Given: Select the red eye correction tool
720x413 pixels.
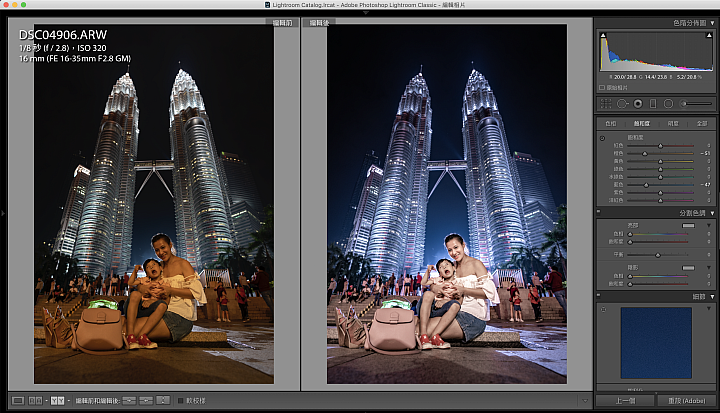Looking at the screenshot, I should click(638, 104).
